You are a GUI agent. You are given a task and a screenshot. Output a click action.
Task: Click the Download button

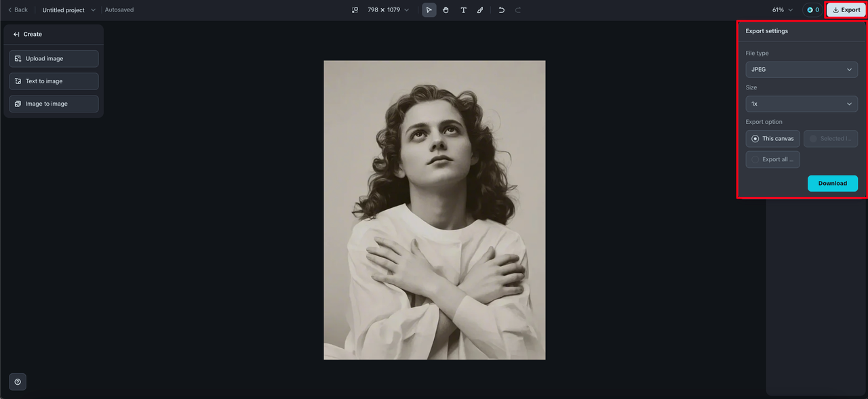[833, 184]
